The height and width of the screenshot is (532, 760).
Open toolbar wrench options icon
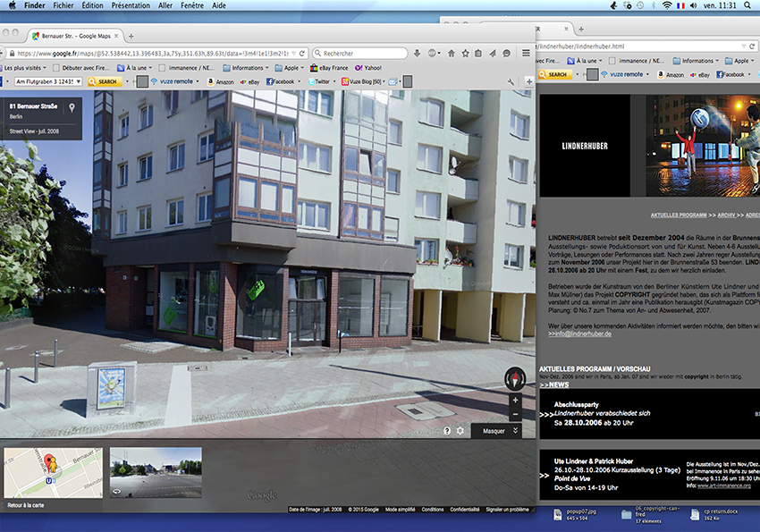[x=511, y=82]
